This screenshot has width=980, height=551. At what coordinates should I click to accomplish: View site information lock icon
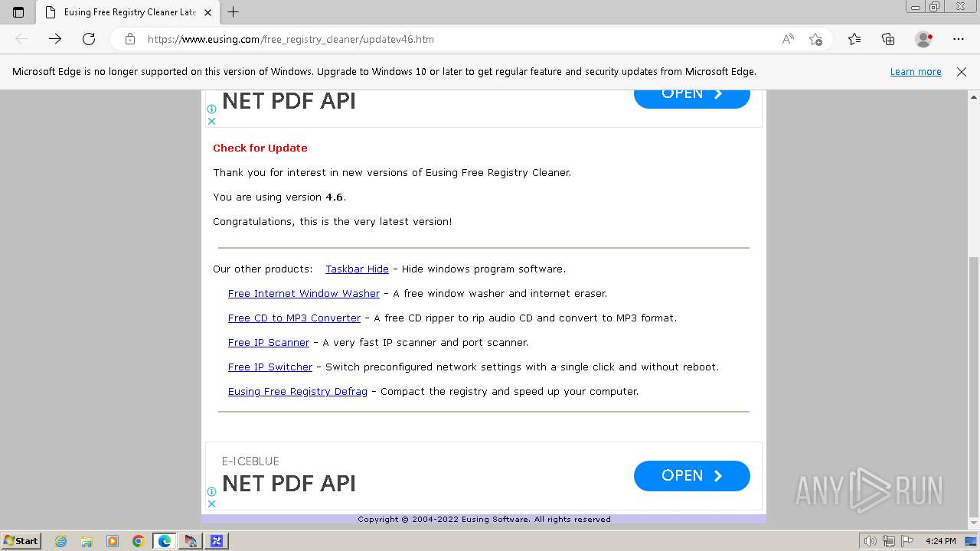[130, 39]
